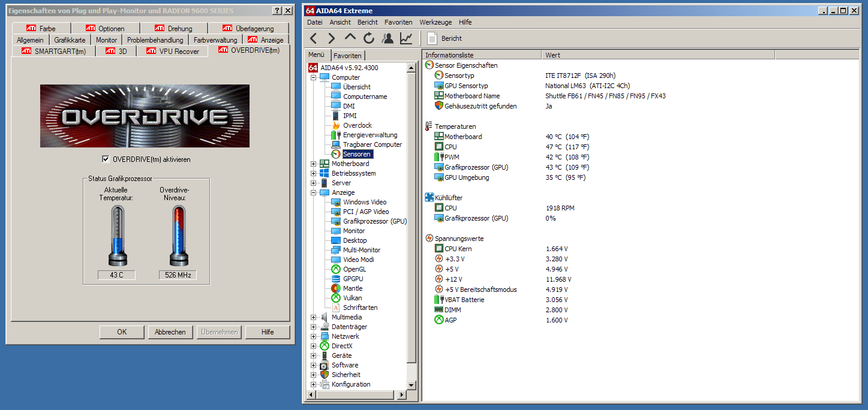Open the Vulkan tree entry
Viewport: 868px width, 410px height.
pyautogui.click(x=352, y=298)
